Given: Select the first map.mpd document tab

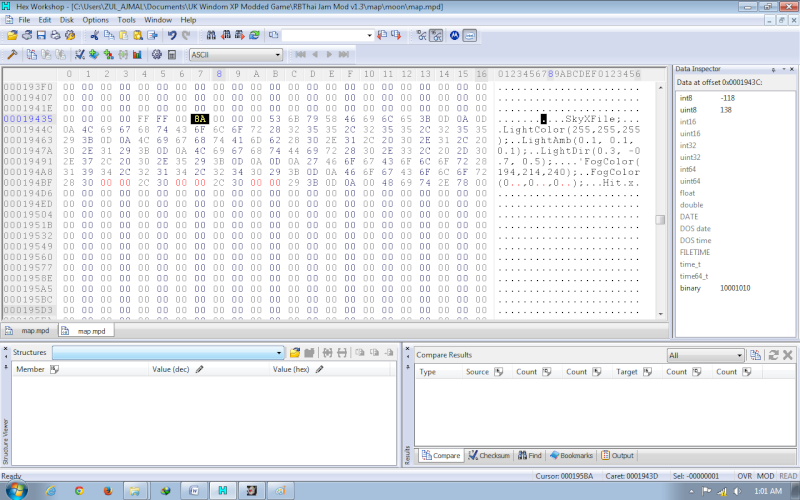Looking at the screenshot, I should [29, 331].
